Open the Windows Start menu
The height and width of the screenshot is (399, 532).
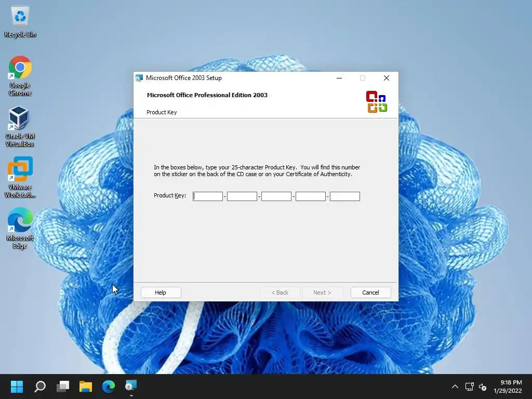[17, 386]
